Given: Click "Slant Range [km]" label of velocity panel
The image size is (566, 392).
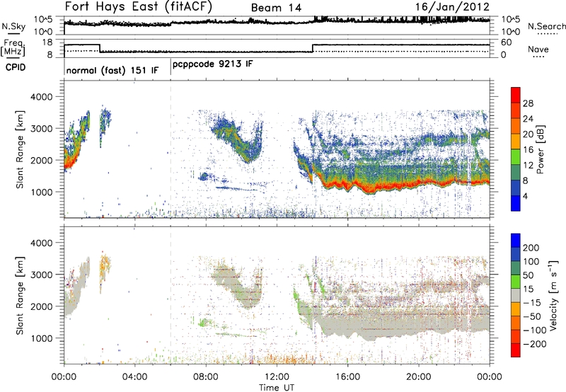Looking at the screenshot, I should (20, 296).
